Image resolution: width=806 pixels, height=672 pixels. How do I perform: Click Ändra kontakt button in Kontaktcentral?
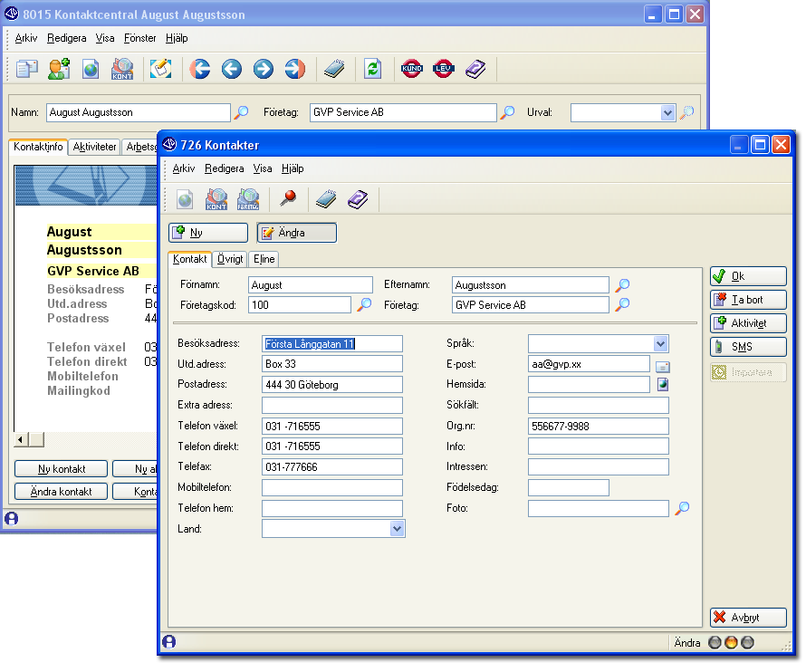point(62,492)
